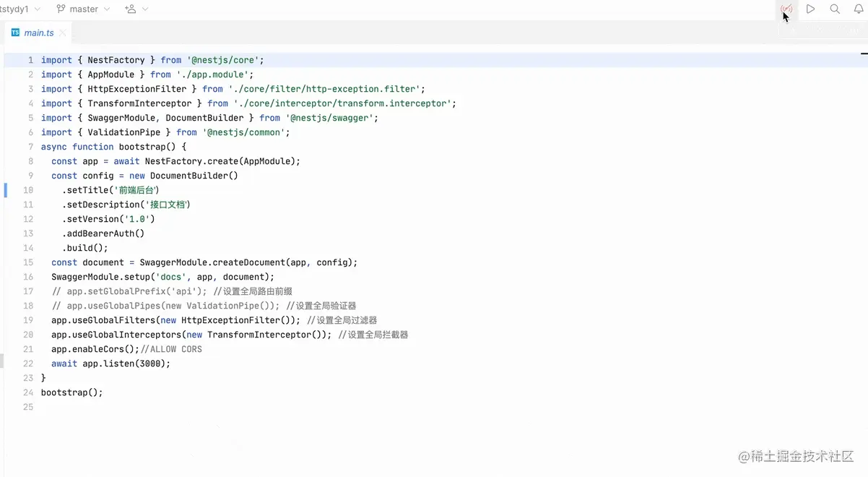The image size is (868, 477).
Task: Open the tstydy1 project dropdown
Action: pyautogui.click(x=21, y=9)
